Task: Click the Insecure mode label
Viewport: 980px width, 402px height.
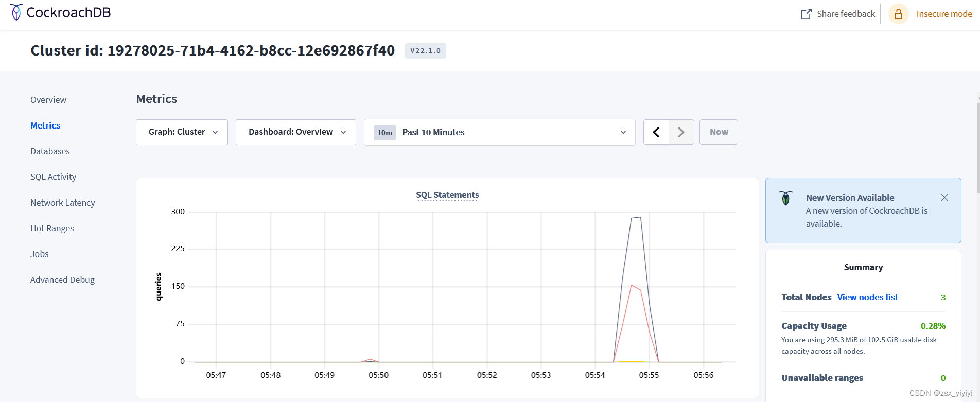Action: click(944, 14)
